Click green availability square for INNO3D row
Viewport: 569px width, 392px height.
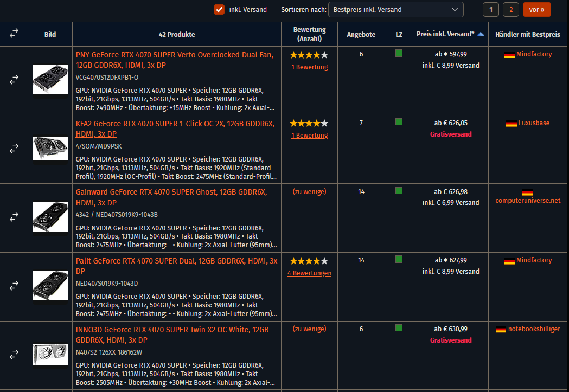pos(399,328)
